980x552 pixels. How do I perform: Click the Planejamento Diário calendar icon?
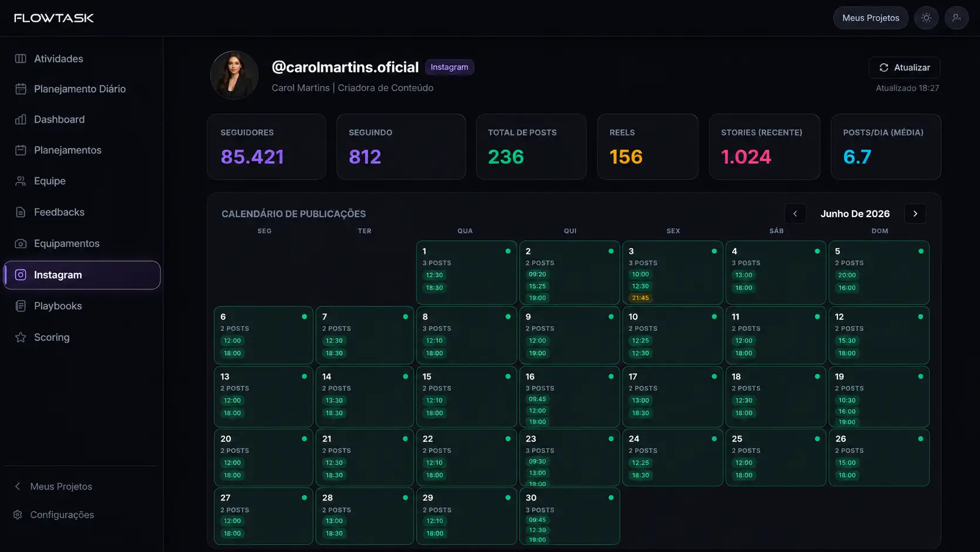click(x=21, y=89)
